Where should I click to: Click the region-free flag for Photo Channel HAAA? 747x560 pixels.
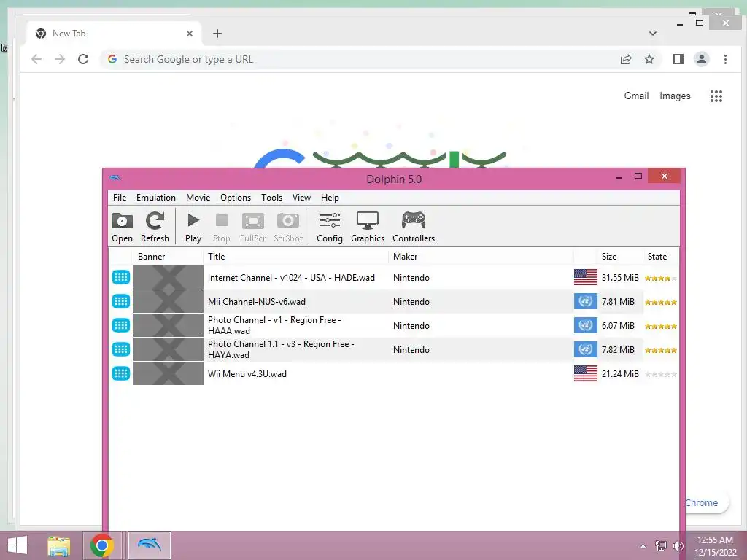[586, 325]
